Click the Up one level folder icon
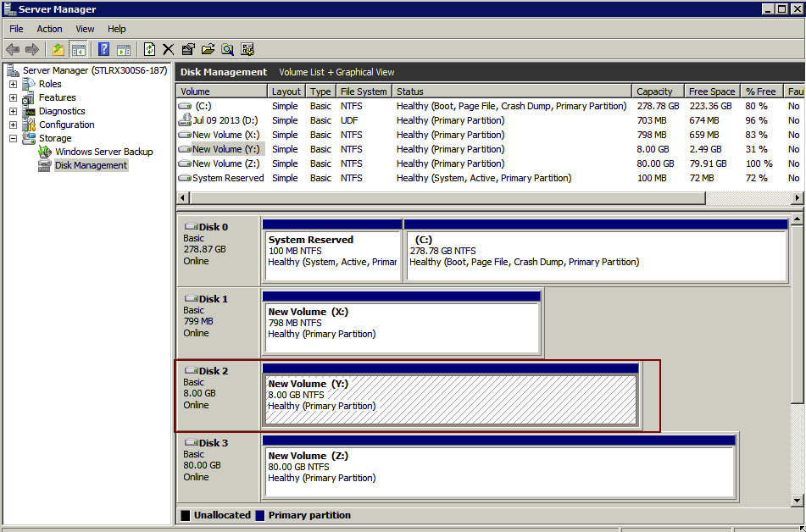 58,49
